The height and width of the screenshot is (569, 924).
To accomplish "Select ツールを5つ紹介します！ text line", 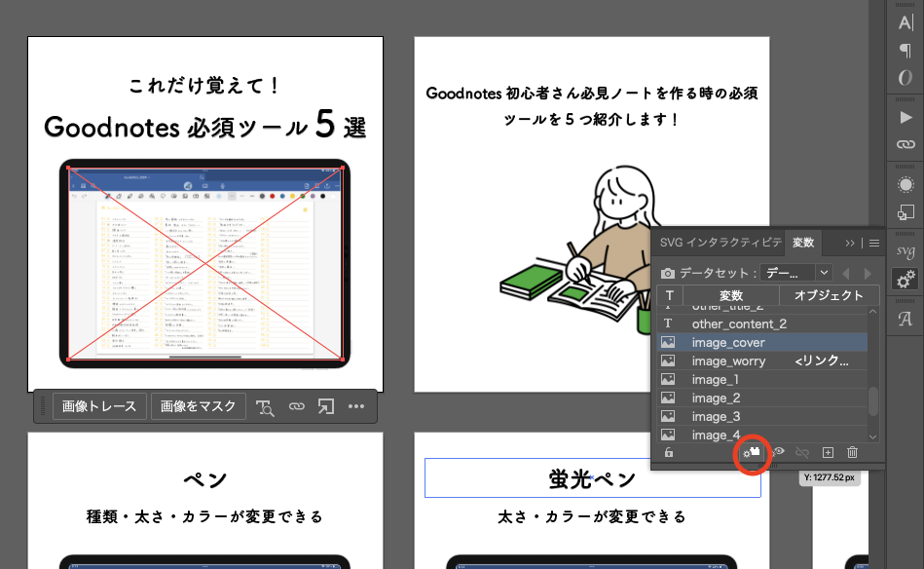I will (x=592, y=119).
